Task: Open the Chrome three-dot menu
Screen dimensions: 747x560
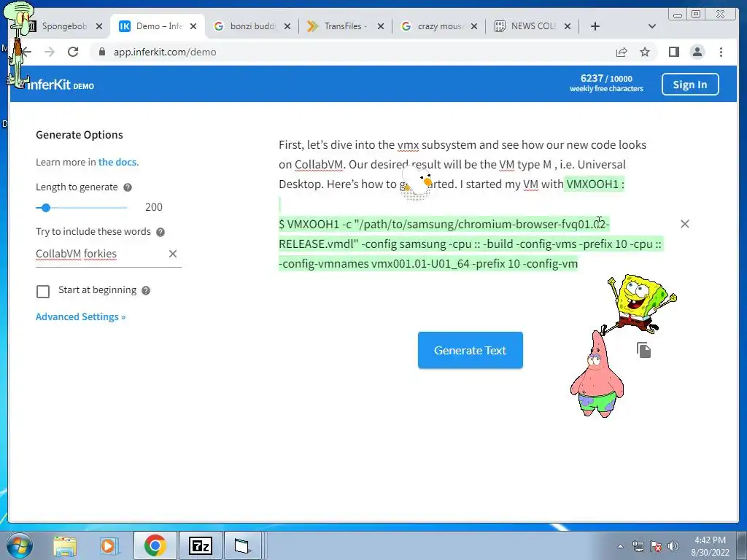Action: click(721, 52)
